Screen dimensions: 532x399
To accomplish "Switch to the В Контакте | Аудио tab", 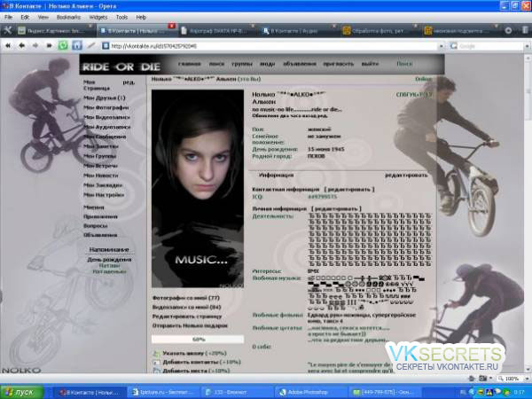I will click(x=298, y=31).
